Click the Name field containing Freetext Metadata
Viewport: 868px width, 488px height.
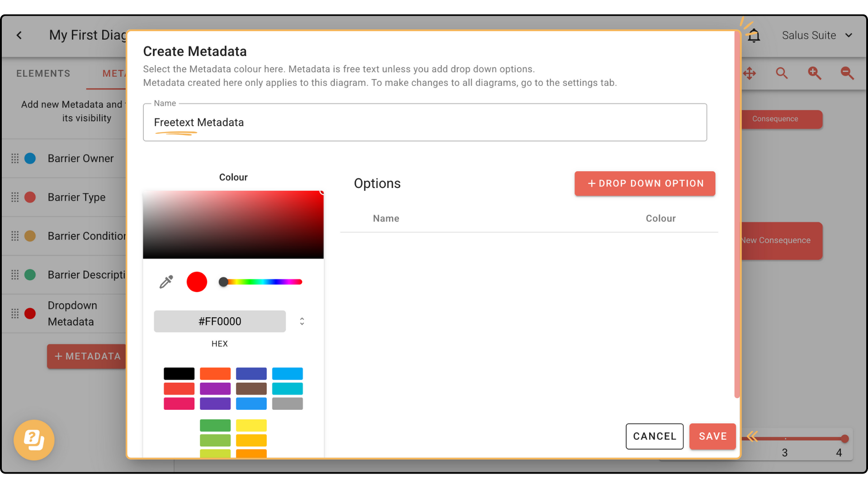tap(425, 122)
